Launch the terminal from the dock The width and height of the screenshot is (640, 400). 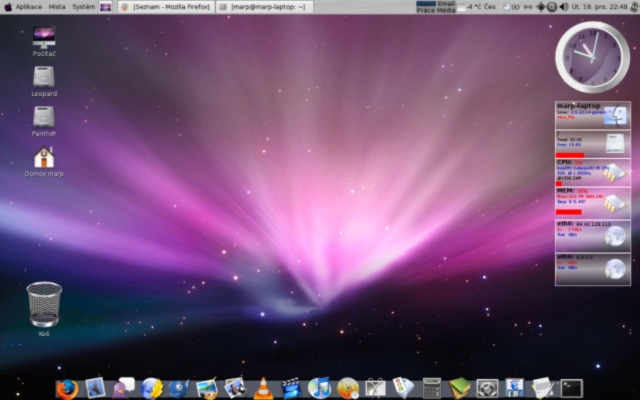click(x=571, y=388)
